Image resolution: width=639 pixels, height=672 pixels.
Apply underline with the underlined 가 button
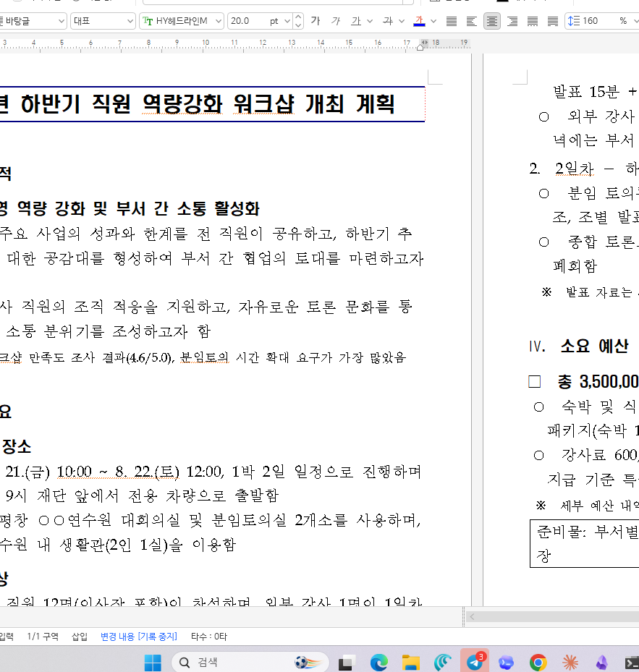356,20
